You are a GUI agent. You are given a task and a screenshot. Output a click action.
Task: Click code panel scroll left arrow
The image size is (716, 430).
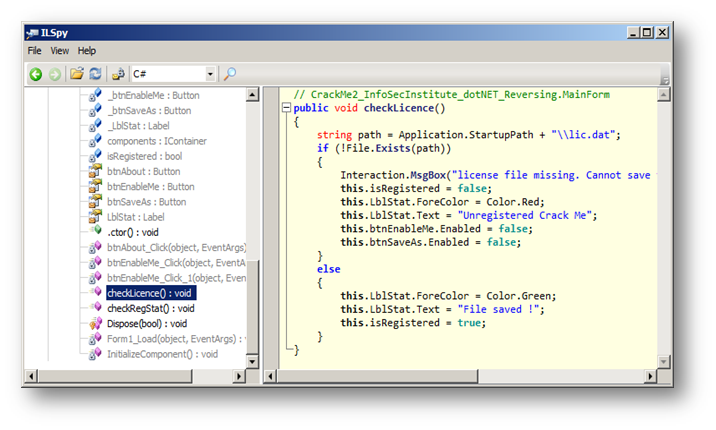point(270,376)
